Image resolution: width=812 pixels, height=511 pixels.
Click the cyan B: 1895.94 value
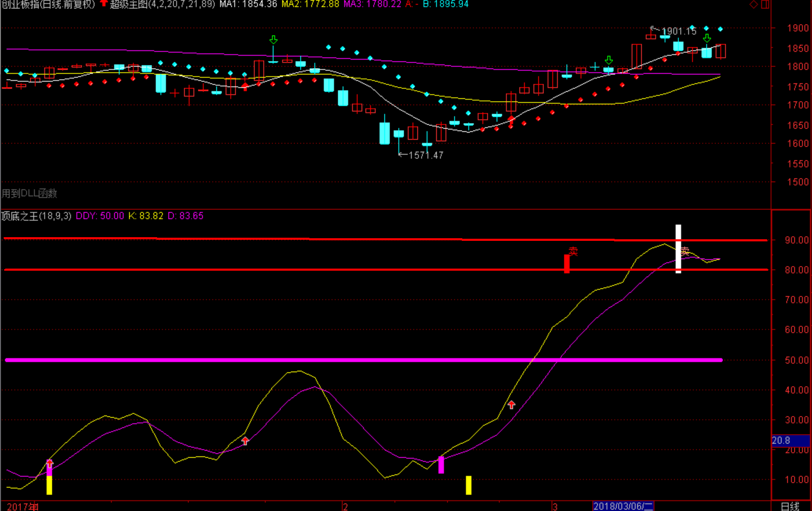[446, 4]
